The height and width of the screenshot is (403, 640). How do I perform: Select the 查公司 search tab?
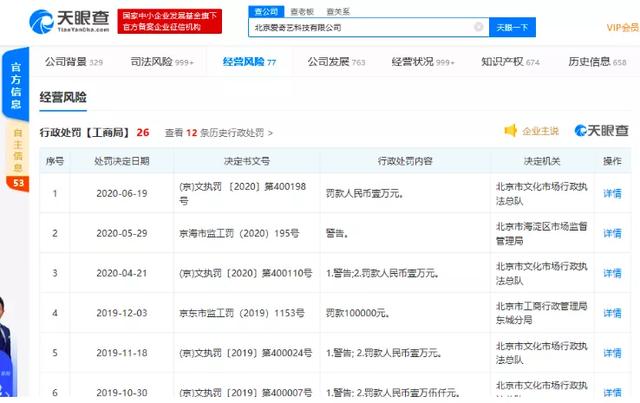click(266, 11)
